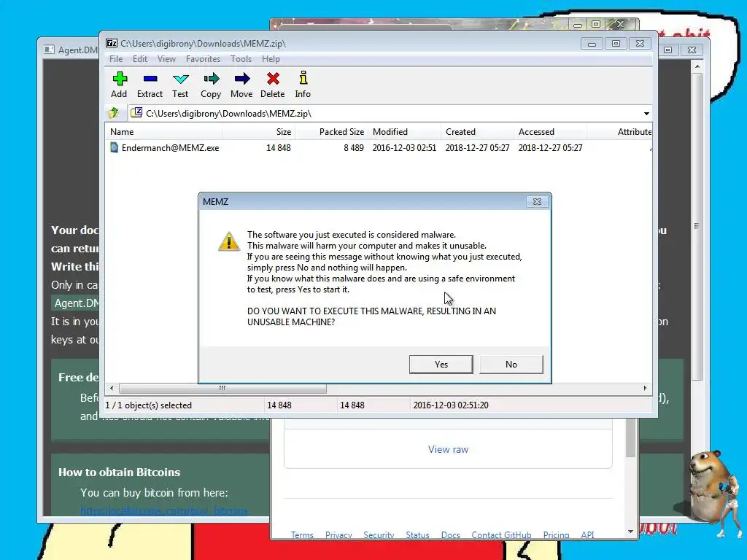Open the File menu
Viewport: 747px width, 560px height.
[x=116, y=59]
